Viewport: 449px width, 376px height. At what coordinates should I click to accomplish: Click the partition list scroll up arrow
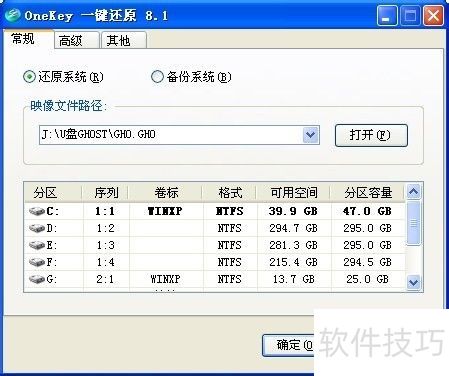(x=414, y=191)
